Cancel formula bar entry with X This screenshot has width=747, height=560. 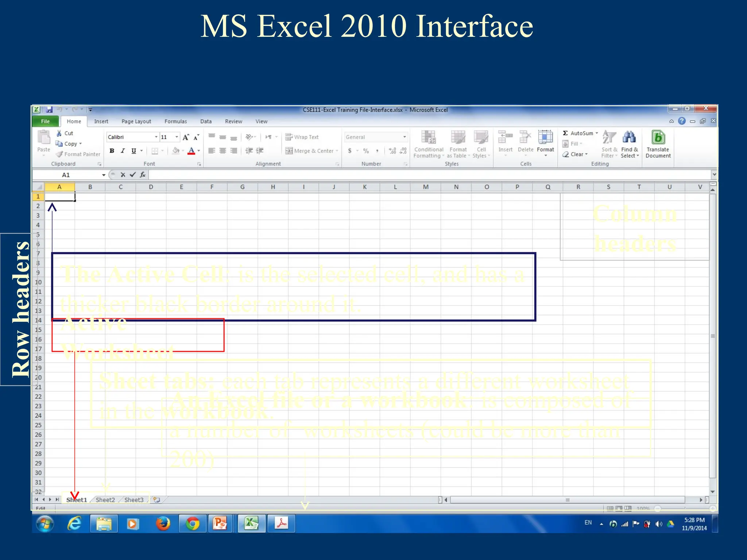tap(123, 175)
